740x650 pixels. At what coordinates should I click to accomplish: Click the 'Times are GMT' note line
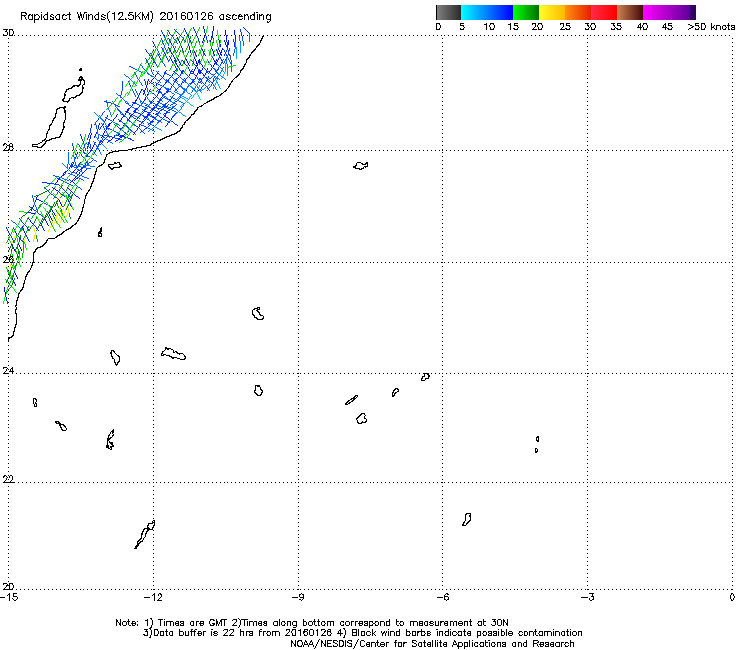click(x=312, y=623)
